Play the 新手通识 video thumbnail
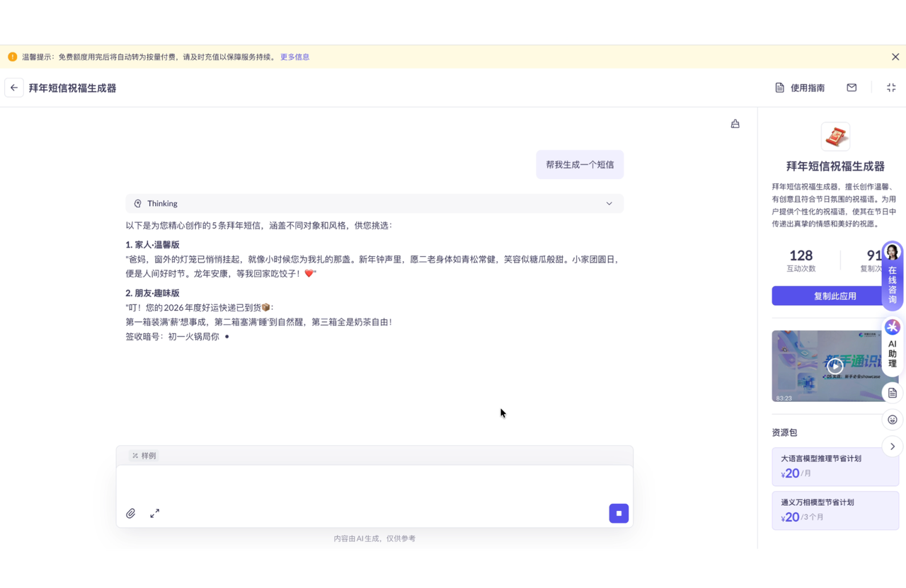The height and width of the screenshot is (588, 906). (x=835, y=366)
